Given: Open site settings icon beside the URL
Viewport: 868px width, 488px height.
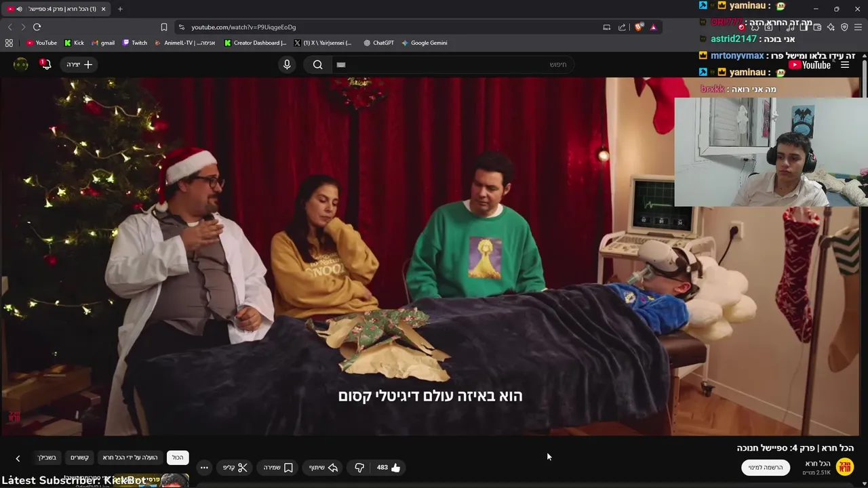Looking at the screenshot, I should tap(181, 27).
